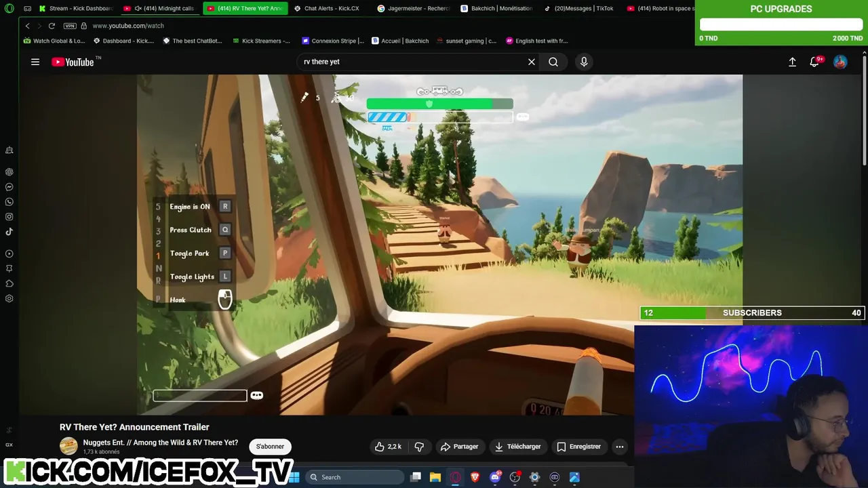Viewport: 868px width, 488px height.
Task: Click the taskbar Search box
Action: click(x=353, y=477)
